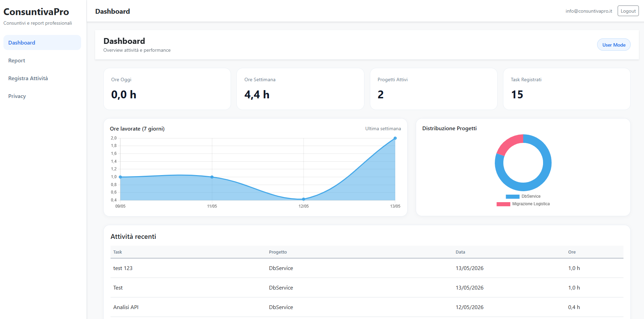
Task: Click the 4,4 h weekly hours value
Action: click(x=257, y=95)
